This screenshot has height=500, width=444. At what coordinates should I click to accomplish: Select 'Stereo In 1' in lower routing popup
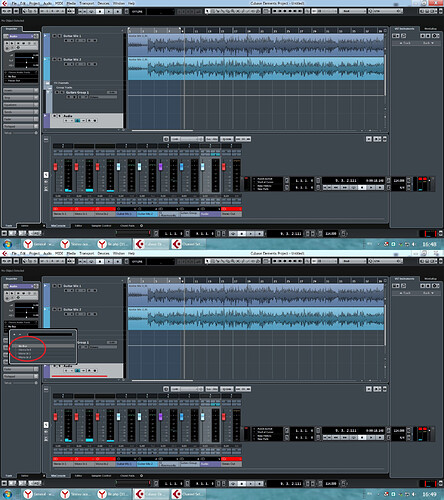(43, 350)
